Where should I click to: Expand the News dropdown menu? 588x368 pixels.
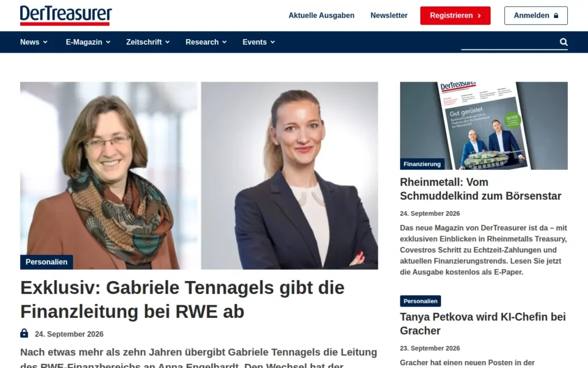(x=34, y=42)
